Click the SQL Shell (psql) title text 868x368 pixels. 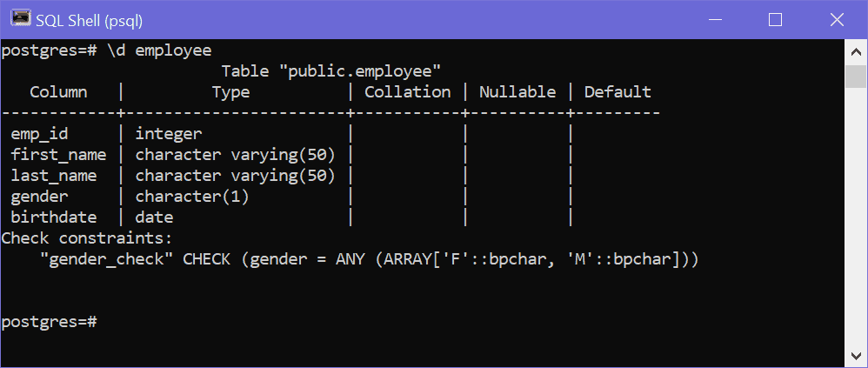click(89, 21)
